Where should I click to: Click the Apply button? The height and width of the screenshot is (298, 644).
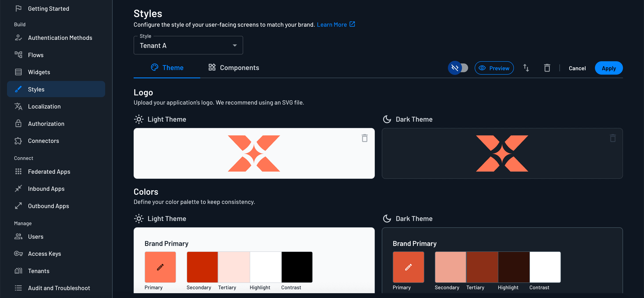point(609,68)
